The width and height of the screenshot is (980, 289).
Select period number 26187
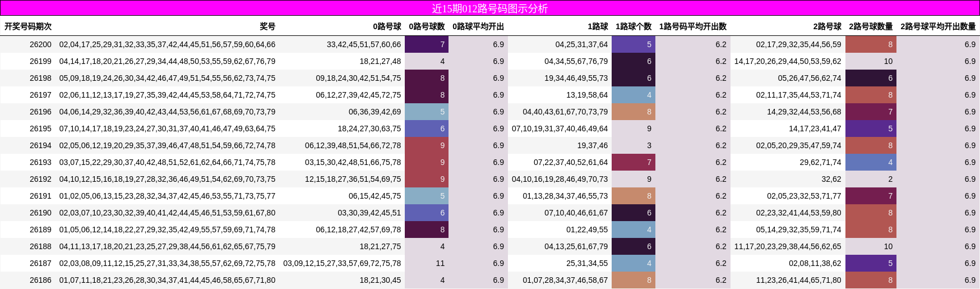point(40,263)
